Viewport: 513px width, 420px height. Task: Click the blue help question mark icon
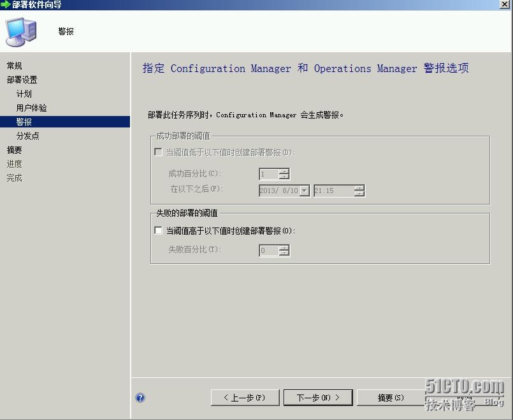[x=140, y=398]
